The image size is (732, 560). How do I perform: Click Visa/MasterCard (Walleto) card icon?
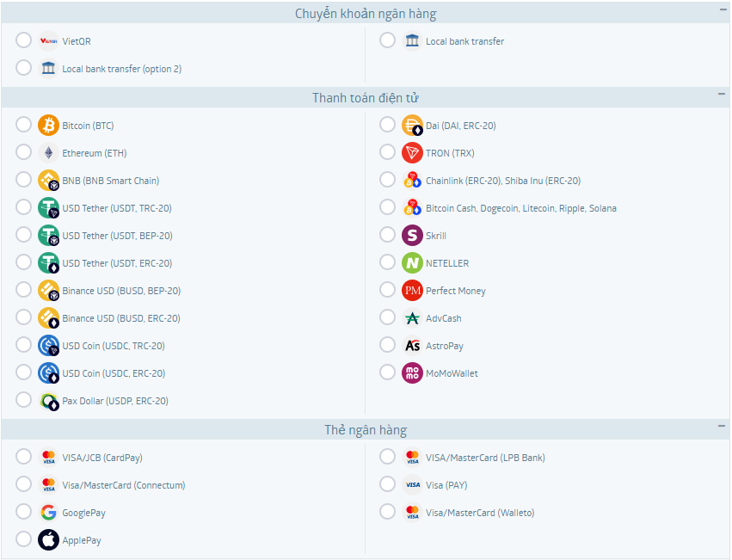412,513
